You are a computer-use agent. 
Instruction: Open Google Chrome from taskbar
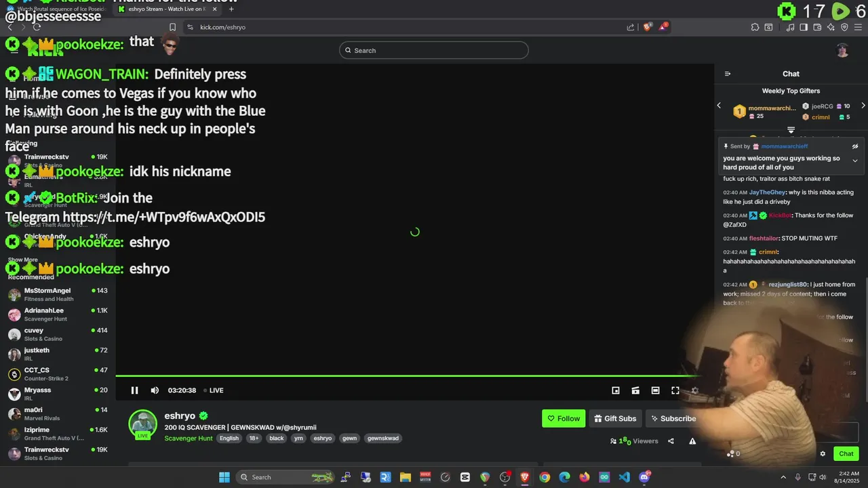pos(545,477)
